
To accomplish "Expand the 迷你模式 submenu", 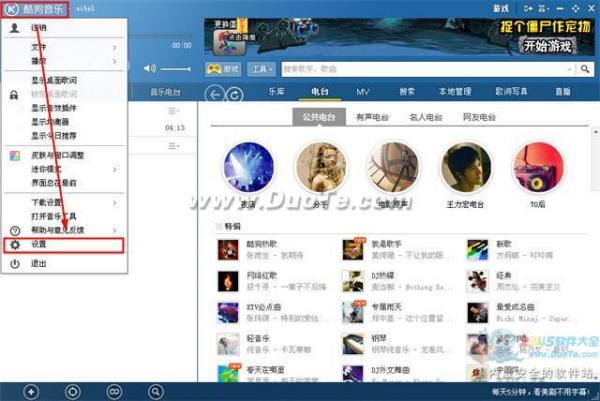I will pyautogui.click(x=64, y=169).
